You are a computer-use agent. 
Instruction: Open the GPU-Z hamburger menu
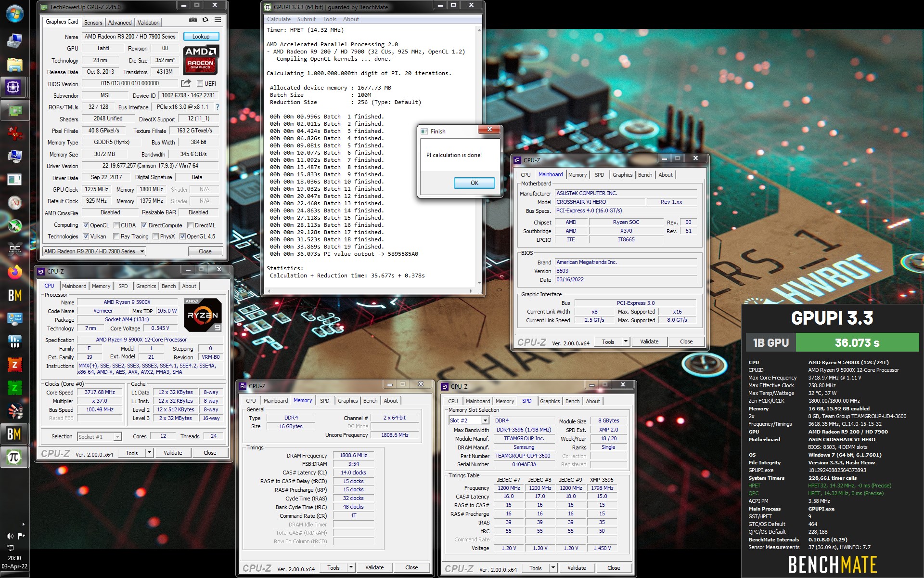coord(218,20)
